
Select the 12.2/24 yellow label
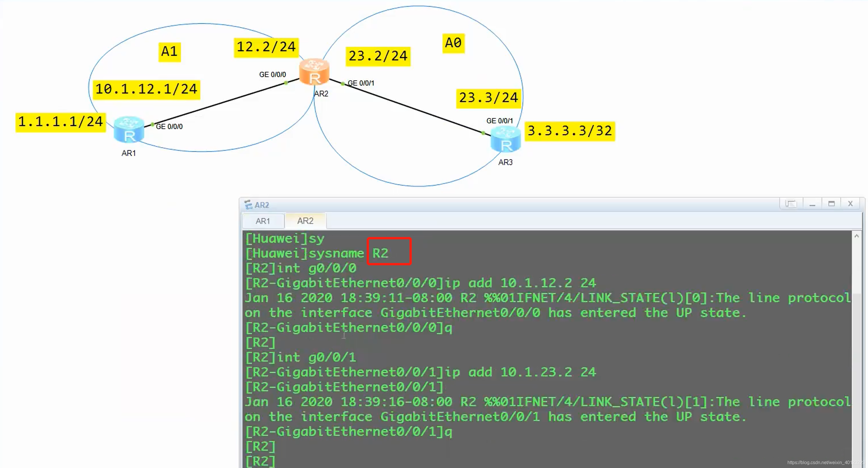pos(266,47)
